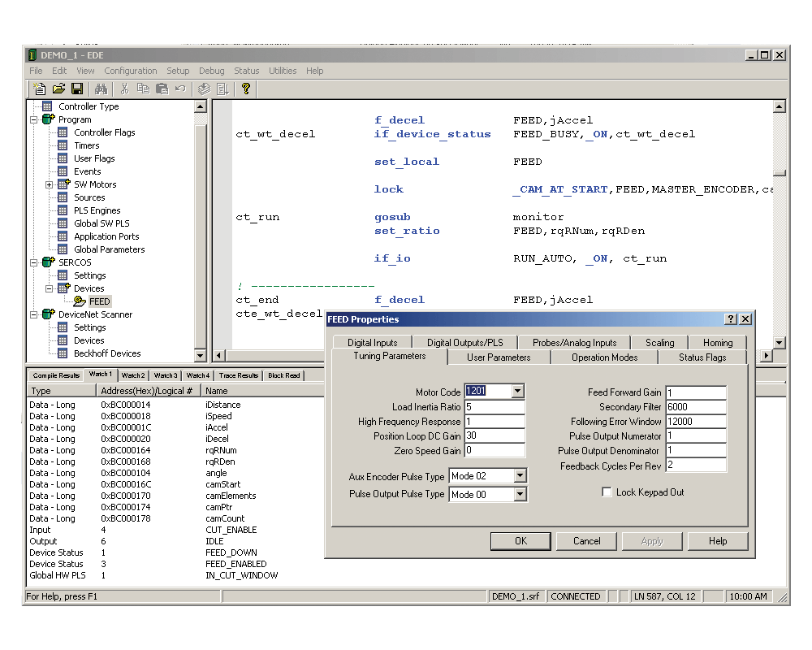Collapse the SERCOS tree node
Image resolution: width=812 pixels, height=650 pixels.
pos(34,262)
